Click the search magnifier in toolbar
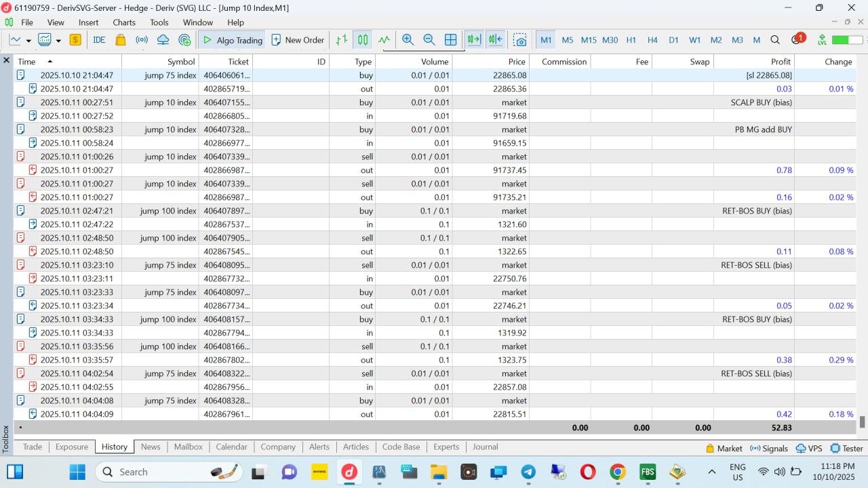The image size is (868, 488). 775,40
